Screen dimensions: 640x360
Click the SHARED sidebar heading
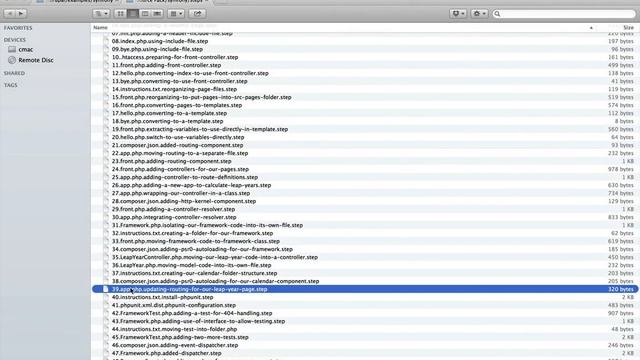(x=14, y=73)
